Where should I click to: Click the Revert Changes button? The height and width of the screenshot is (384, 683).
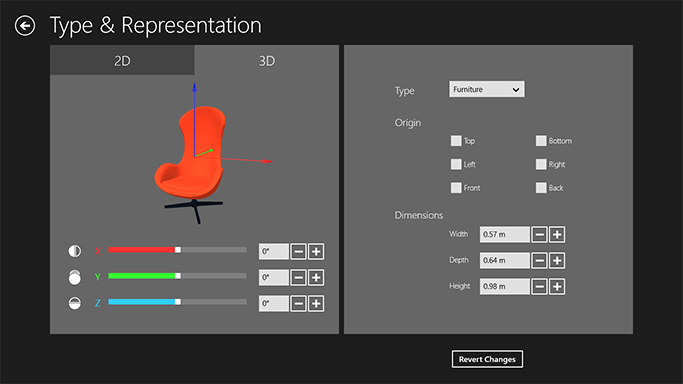click(487, 359)
